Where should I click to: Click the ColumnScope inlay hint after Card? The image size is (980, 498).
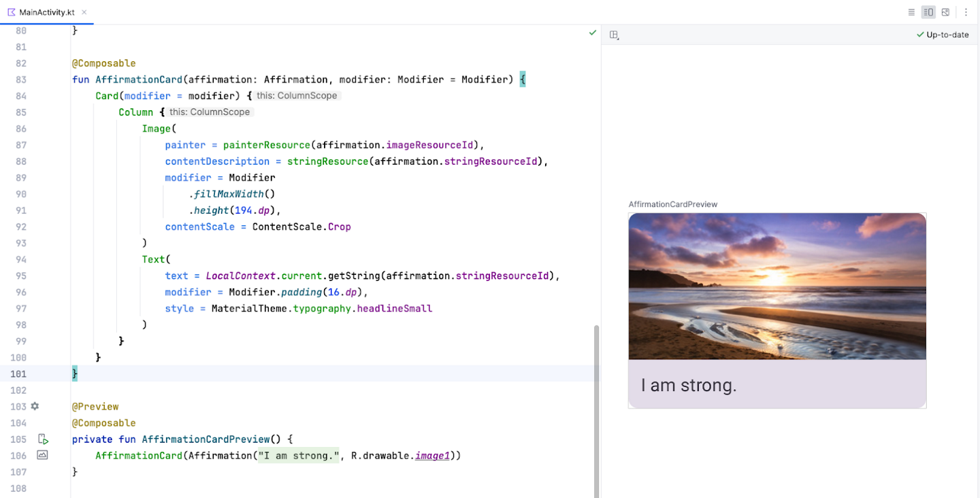click(x=297, y=96)
